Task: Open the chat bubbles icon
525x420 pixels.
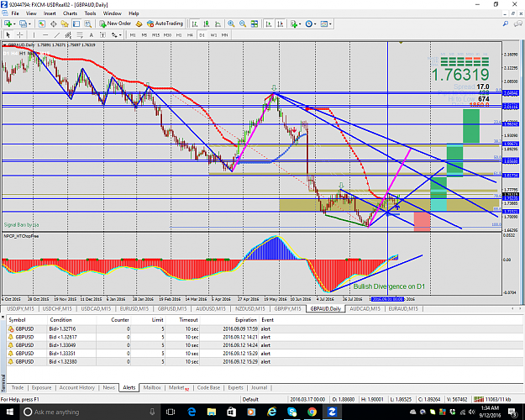Action: pyautogui.click(x=518, y=24)
